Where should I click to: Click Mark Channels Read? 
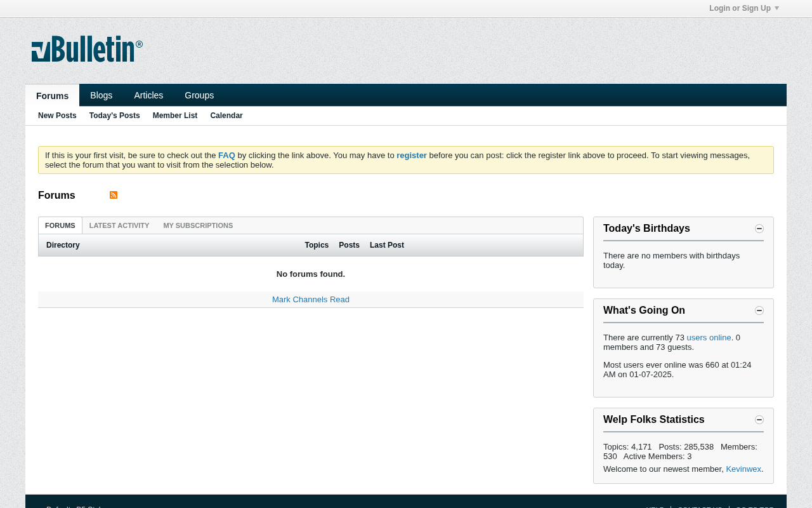tap(311, 300)
